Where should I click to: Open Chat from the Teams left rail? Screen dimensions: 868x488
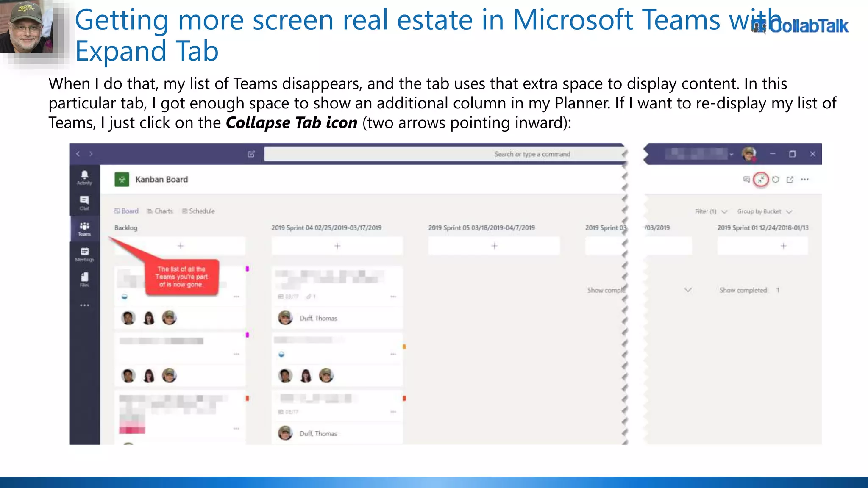(84, 203)
